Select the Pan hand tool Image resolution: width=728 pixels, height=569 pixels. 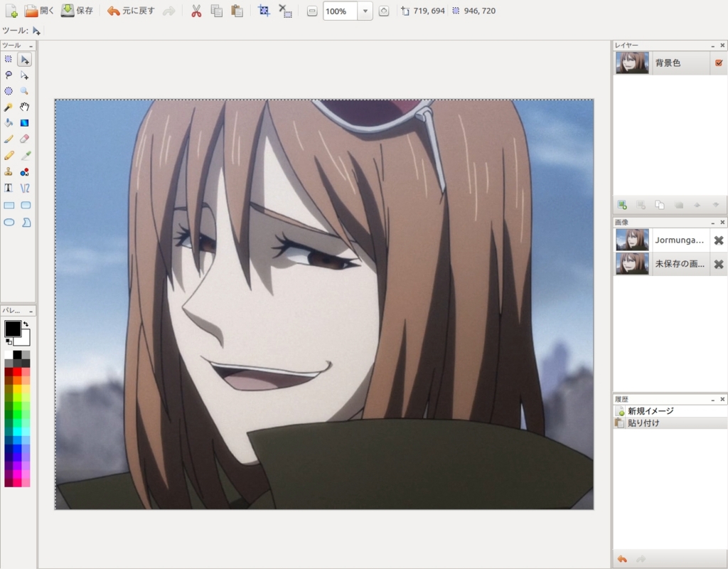pyautogui.click(x=25, y=107)
